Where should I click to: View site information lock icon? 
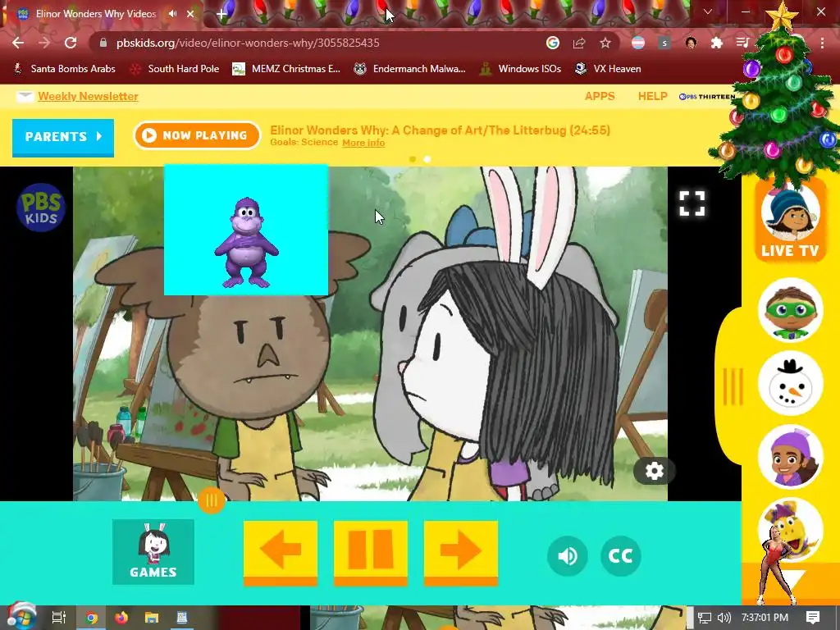pos(103,43)
